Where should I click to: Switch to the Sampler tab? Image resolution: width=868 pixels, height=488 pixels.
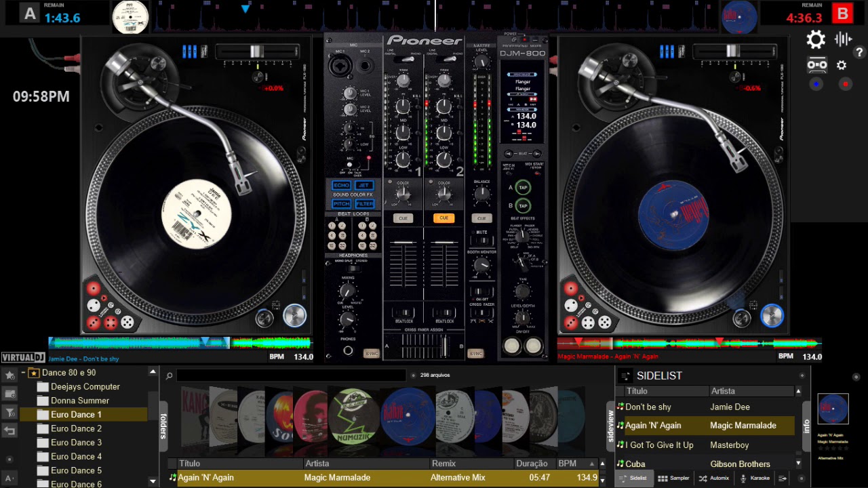coord(673,478)
